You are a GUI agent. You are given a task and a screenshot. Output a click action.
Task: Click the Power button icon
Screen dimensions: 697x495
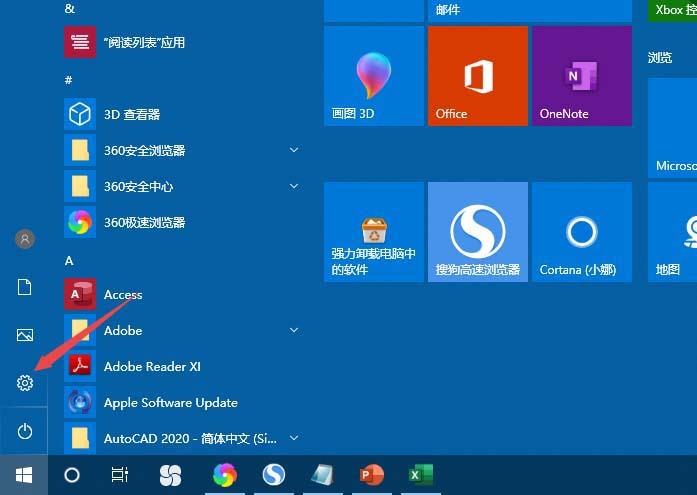tap(24, 431)
